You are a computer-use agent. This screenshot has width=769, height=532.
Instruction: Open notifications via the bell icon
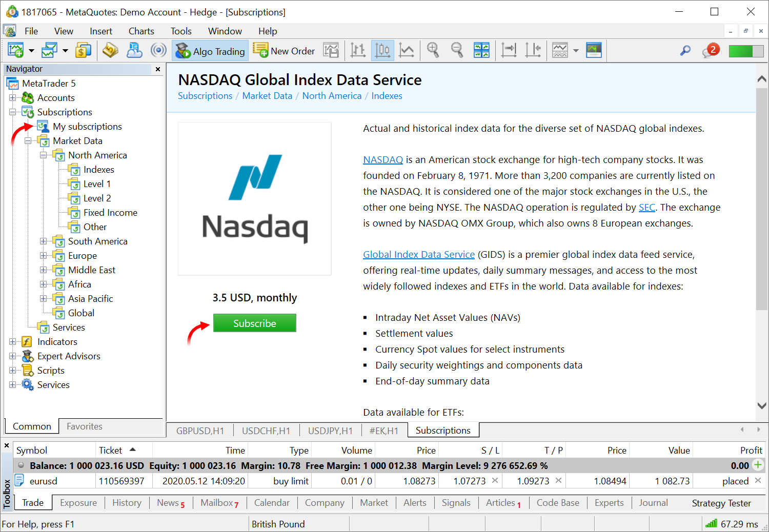coord(710,50)
